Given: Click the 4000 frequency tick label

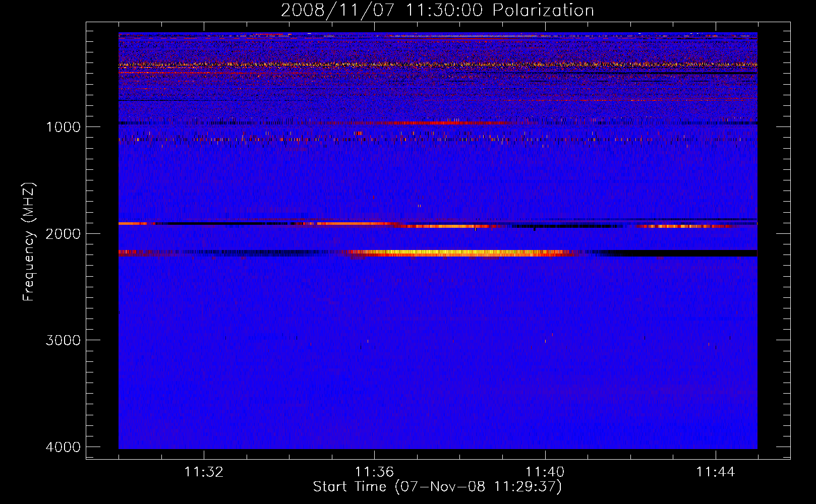Looking at the screenshot, I should pyautogui.click(x=64, y=447).
